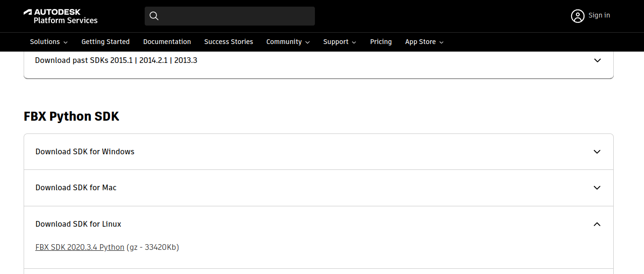Collapse Download SDK for Linux chevron
The width and height of the screenshot is (644, 274).
[597, 224]
